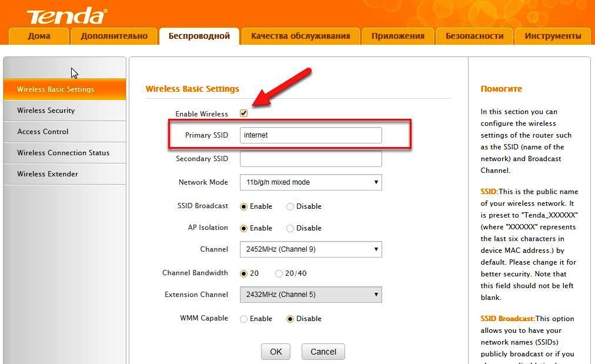Viewport: 595px width, 364px height.
Task: Open the Extension Channel dropdown
Action: [x=311, y=295]
